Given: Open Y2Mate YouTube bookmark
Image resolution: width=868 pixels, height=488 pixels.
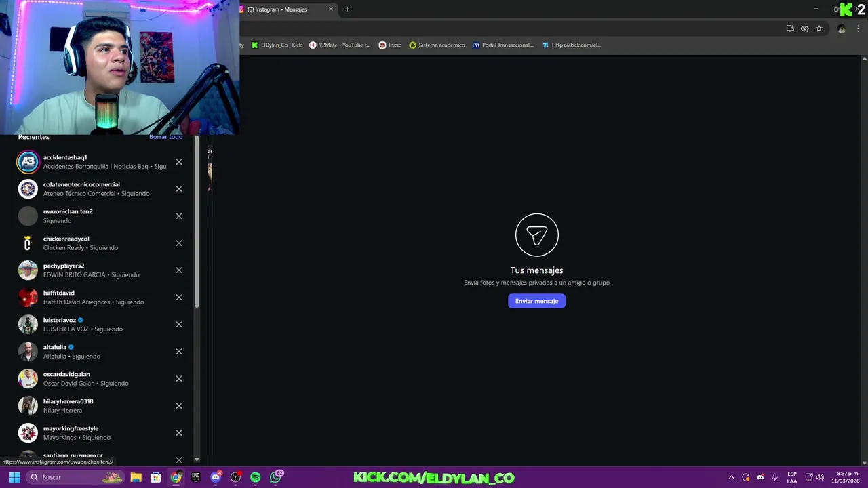Looking at the screenshot, I should pyautogui.click(x=340, y=45).
